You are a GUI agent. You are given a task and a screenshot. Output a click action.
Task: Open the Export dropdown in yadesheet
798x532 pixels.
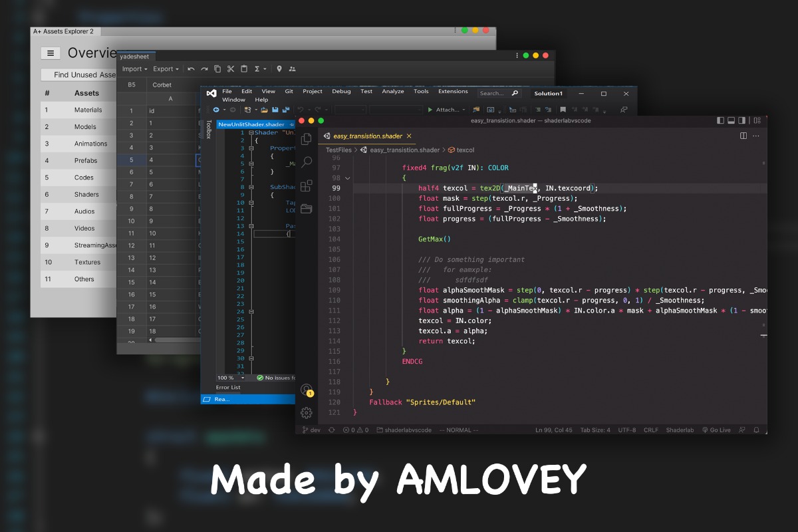coord(166,68)
